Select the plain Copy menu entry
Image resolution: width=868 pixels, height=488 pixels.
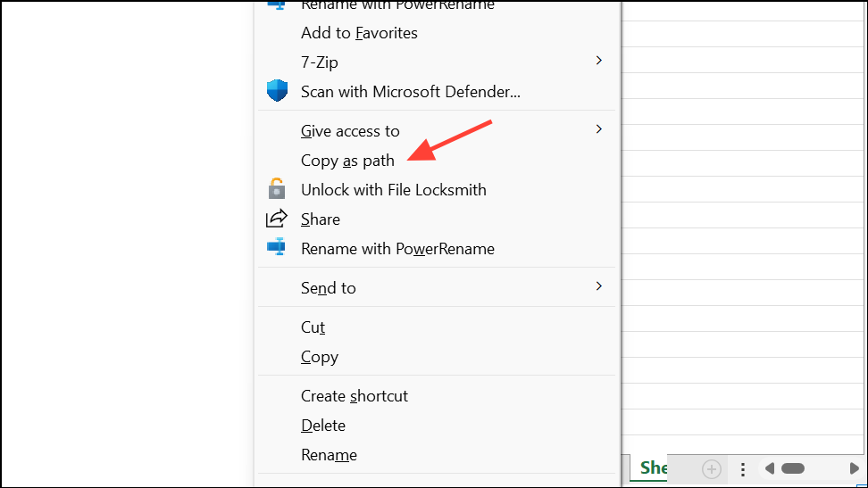point(319,357)
